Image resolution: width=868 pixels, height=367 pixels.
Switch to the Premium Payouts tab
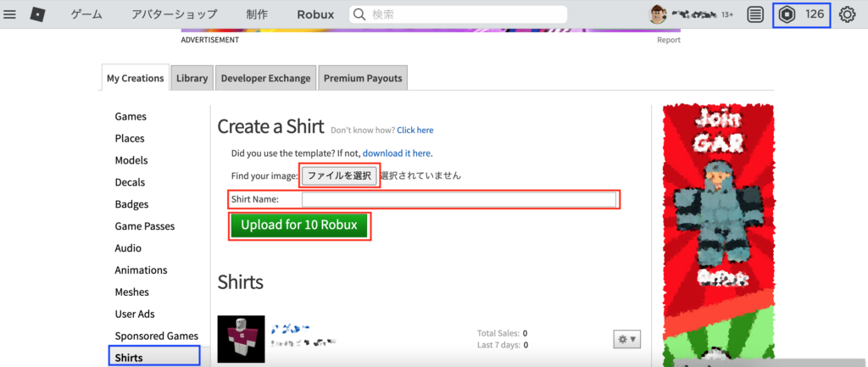(x=363, y=78)
